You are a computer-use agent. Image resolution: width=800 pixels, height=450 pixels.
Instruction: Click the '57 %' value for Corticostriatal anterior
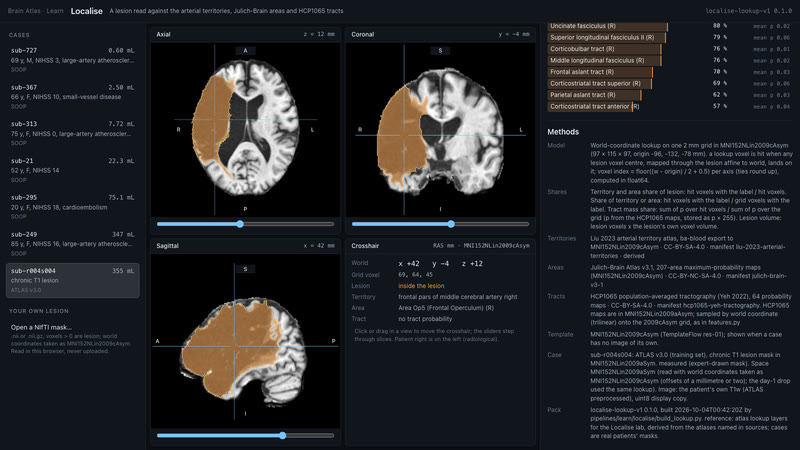point(720,106)
